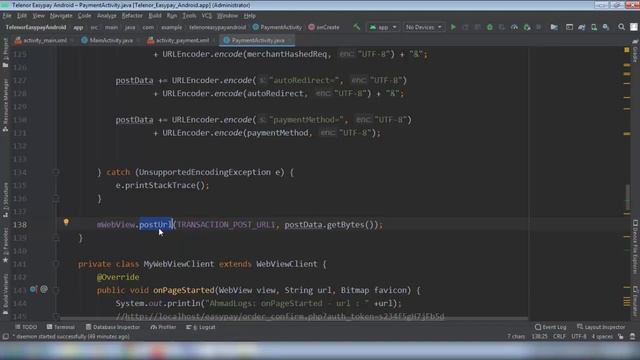
Task: Open the VCS menu
Action: [x=207, y=16]
